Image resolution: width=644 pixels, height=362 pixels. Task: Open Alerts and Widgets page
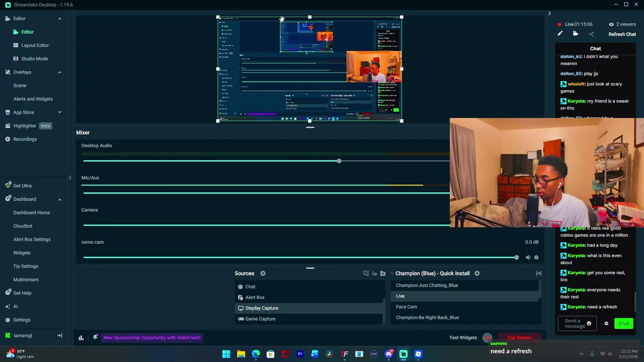coord(33,99)
